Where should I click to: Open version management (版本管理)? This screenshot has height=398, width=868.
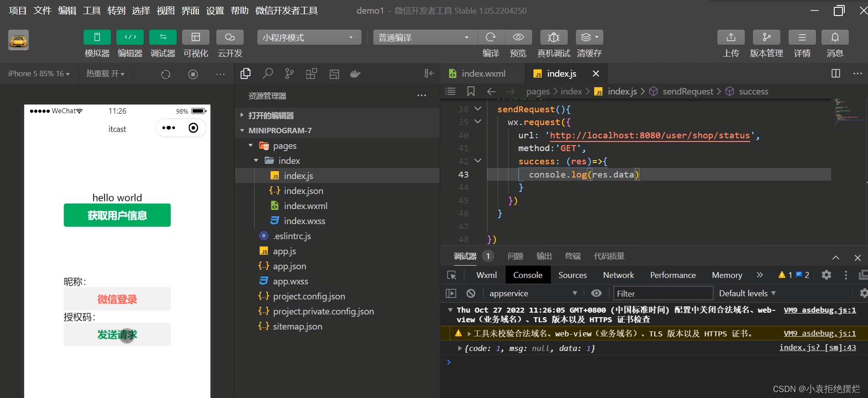point(767,37)
